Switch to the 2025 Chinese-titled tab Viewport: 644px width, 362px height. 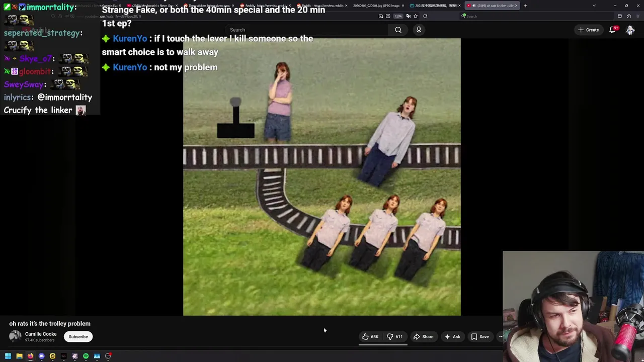point(434,6)
